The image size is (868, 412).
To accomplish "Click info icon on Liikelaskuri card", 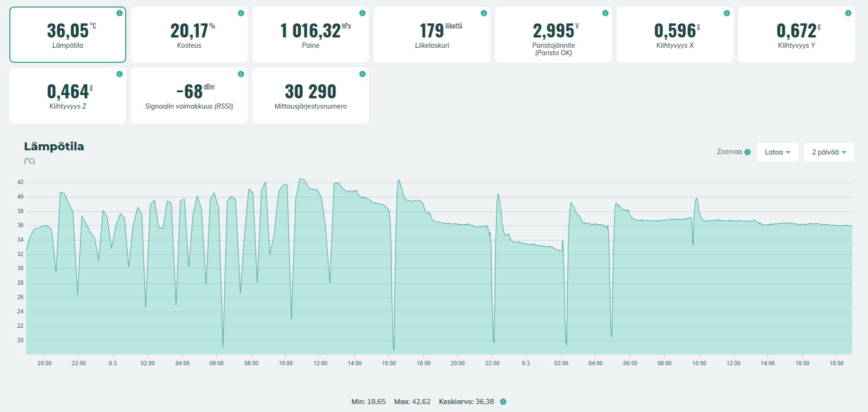I will 484,13.
